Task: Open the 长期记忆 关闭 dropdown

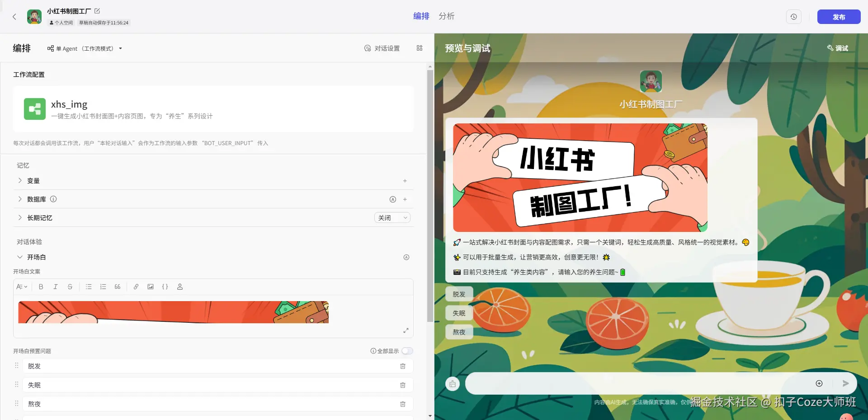Action: tap(392, 217)
